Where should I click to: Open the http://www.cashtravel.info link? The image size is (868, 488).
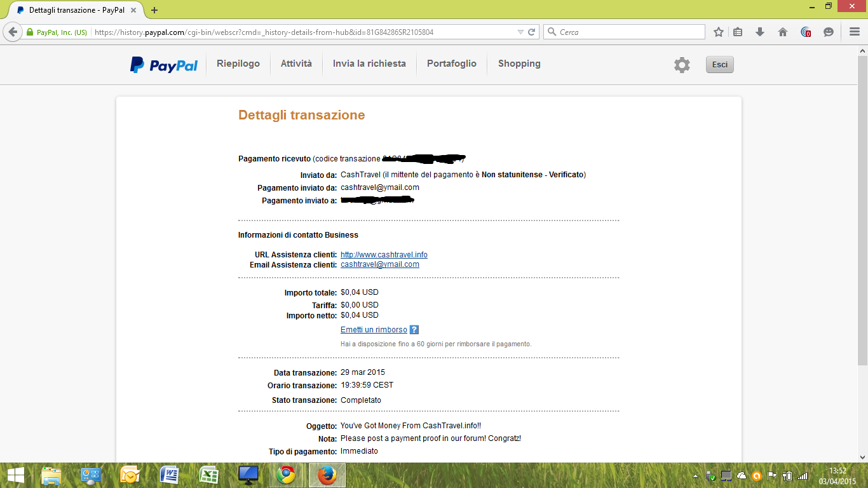[x=384, y=255]
